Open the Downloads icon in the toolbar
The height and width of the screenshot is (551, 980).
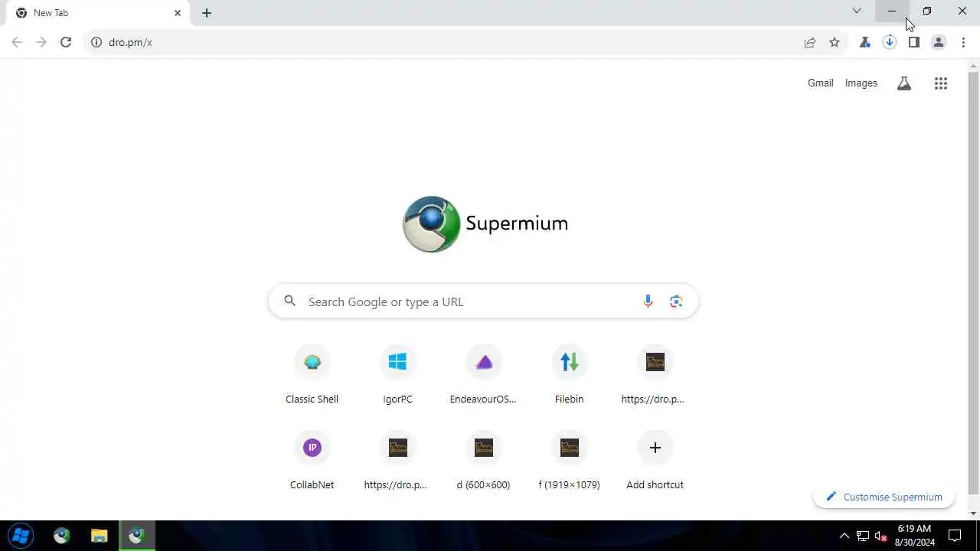click(x=890, y=42)
